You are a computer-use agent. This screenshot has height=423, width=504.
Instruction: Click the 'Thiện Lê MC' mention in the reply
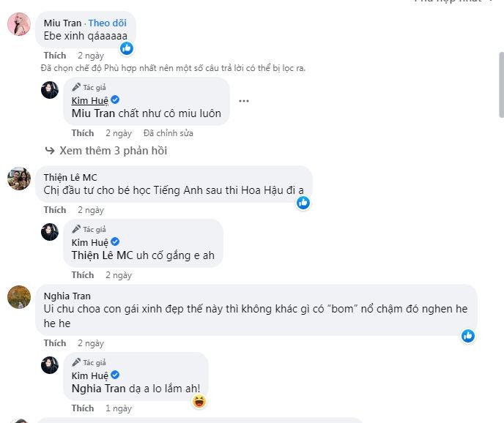(102, 255)
